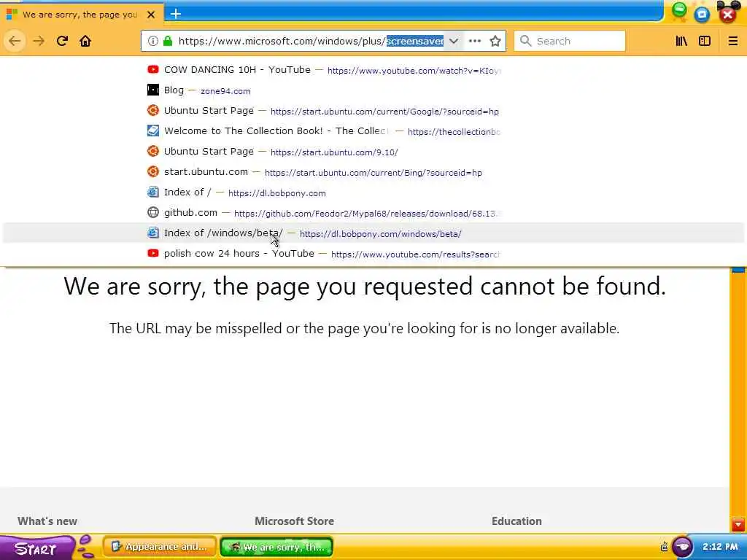The height and width of the screenshot is (560, 747).
Task: Click the search magnifier icon
Action: point(525,41)
